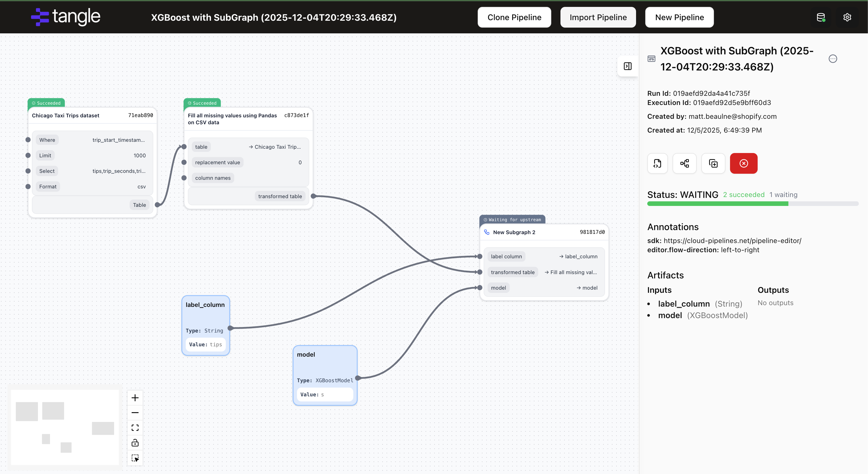This screenshot has height=474, width=868.
Task: Click the run status progress bar
Action: (x=752, y=204)
